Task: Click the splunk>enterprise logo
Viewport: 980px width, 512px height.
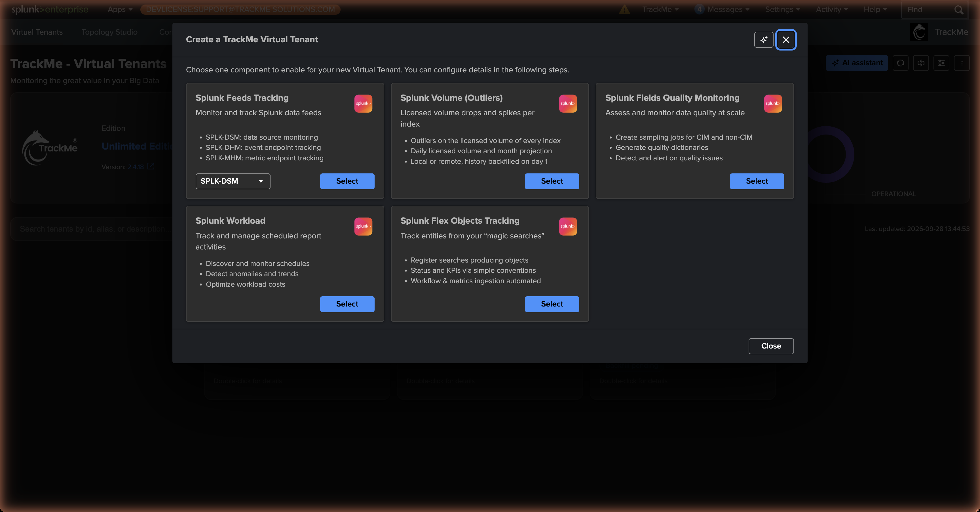Action: (x=50, y=10)
